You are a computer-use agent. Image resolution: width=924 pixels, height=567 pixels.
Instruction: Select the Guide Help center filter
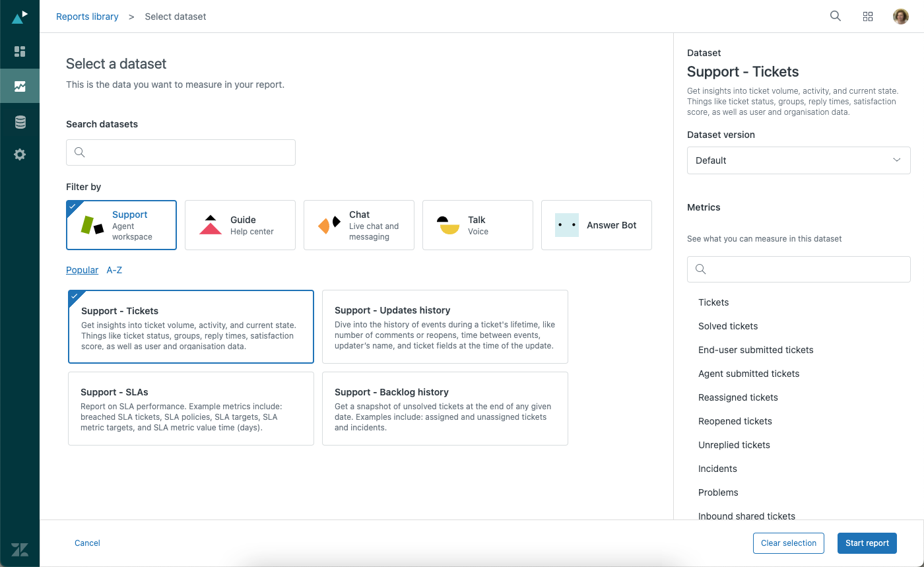[240, 224]
